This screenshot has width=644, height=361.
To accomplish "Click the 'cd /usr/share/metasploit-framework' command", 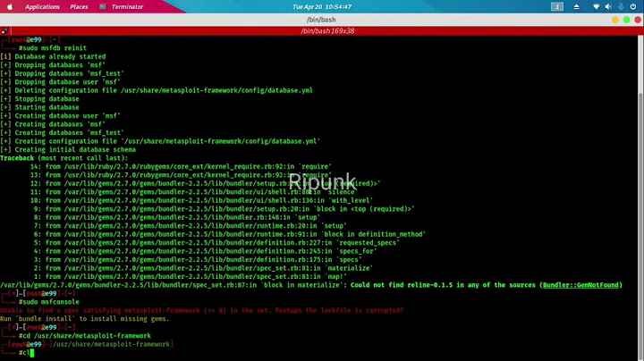I will click(x=85, y=336).
